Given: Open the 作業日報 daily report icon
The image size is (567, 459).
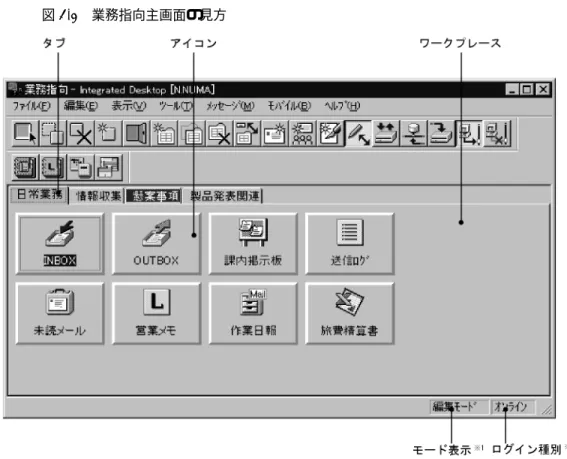Looking at the screenshot, I should coord(253,313).
